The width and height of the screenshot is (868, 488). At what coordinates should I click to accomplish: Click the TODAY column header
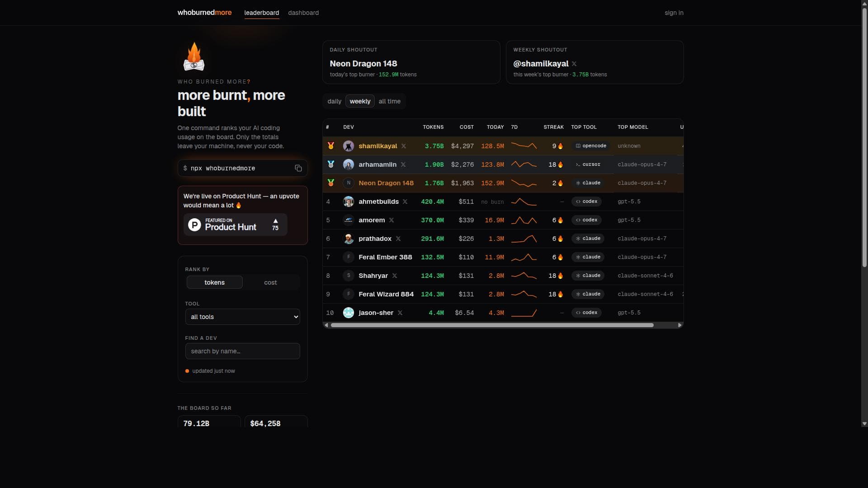click(x=495, y=127)
